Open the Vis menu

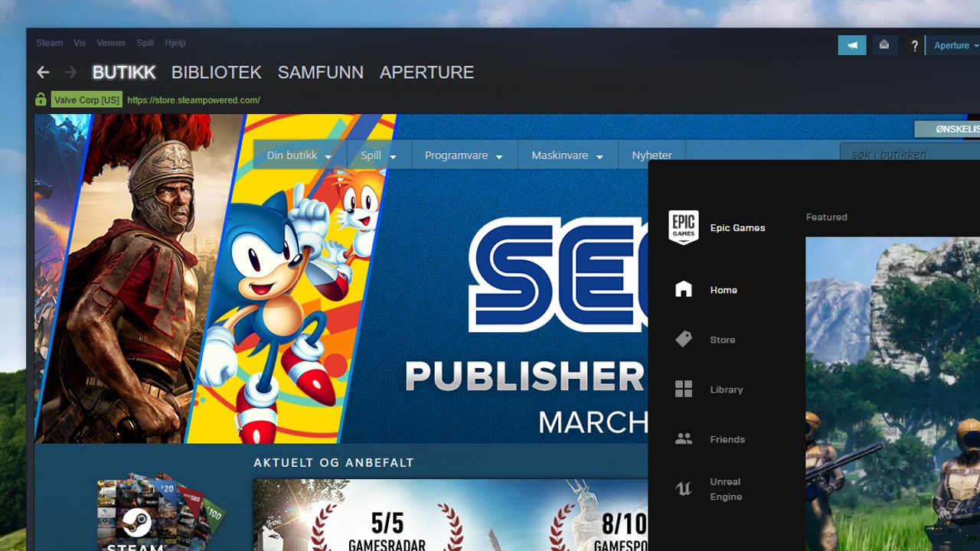click(x=80, y=43)
